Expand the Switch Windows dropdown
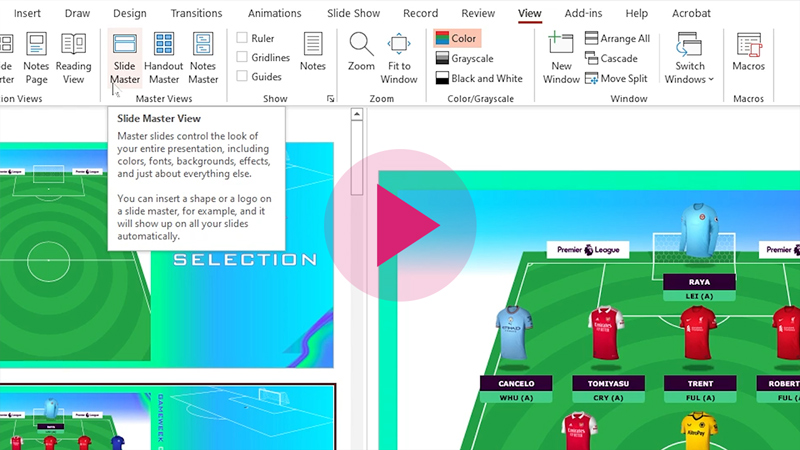 coord(690,58)
